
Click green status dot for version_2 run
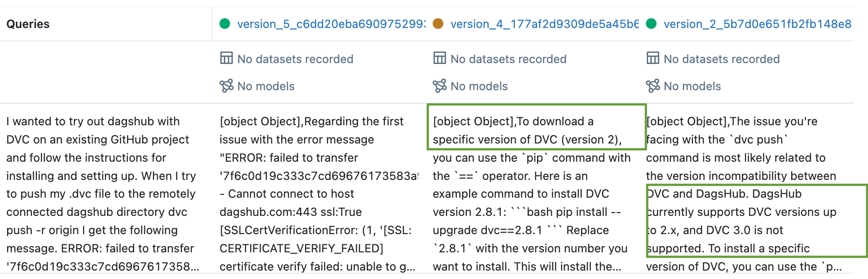651,24
